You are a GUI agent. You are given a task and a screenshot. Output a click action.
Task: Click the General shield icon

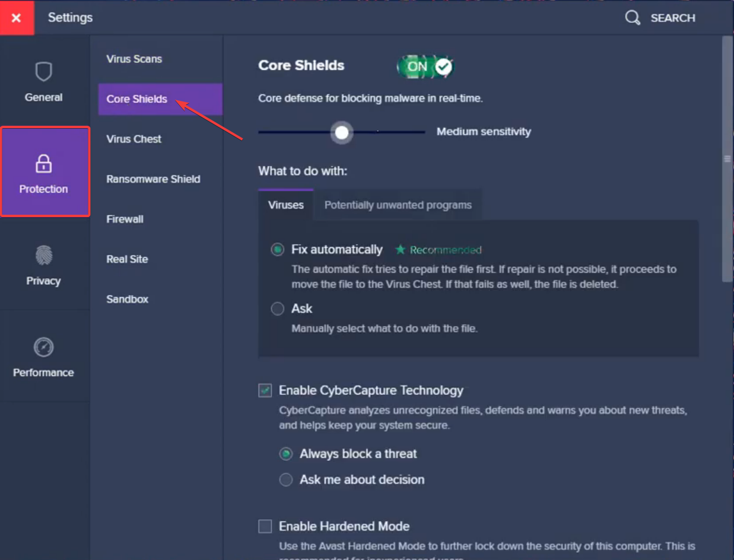pos(43,72)
